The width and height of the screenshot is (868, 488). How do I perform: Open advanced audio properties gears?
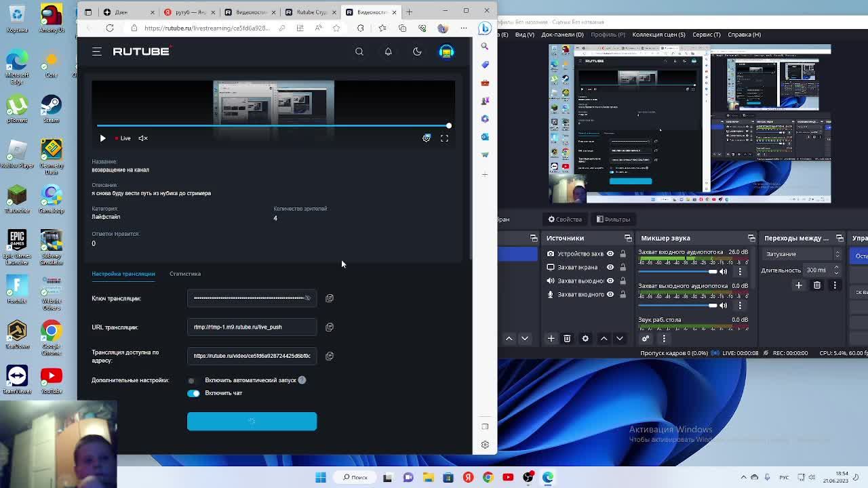[646, 338]
